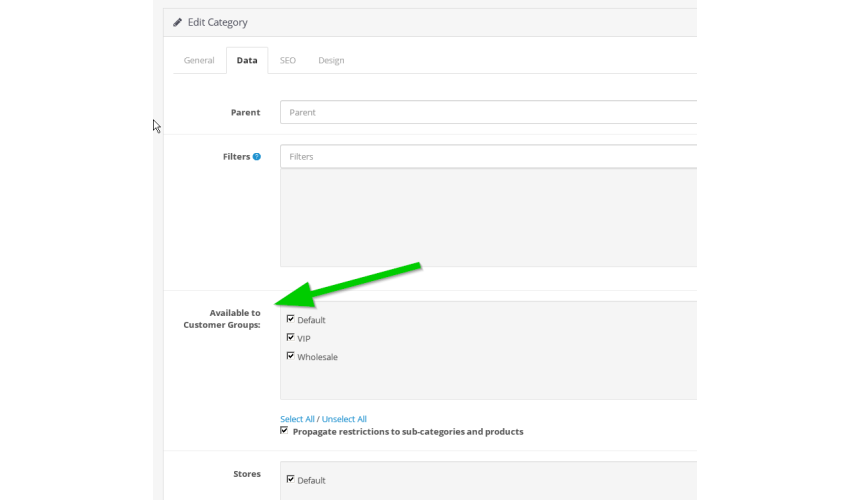The image size is (850, 500).
Task: Click the Select All link
Action: point(297,419)
